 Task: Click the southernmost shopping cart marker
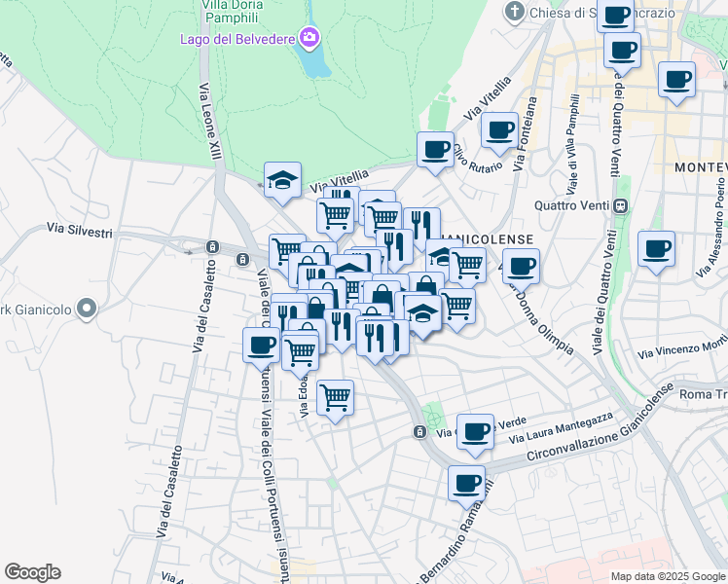click(335, 396)
